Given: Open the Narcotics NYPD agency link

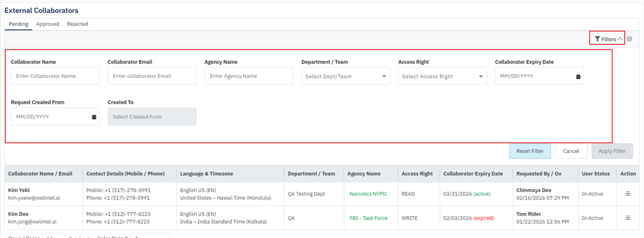Looking at the screenshot, I should coord(368,193).
